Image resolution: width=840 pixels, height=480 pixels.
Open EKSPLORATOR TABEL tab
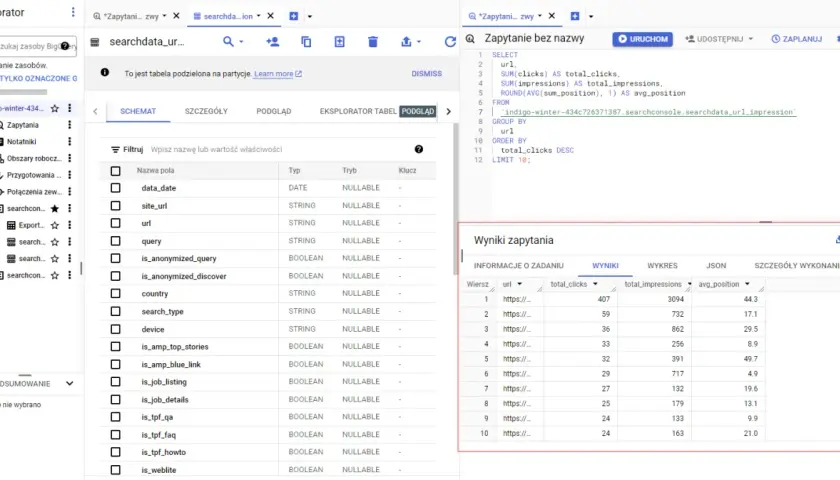(x=358, y=111)
